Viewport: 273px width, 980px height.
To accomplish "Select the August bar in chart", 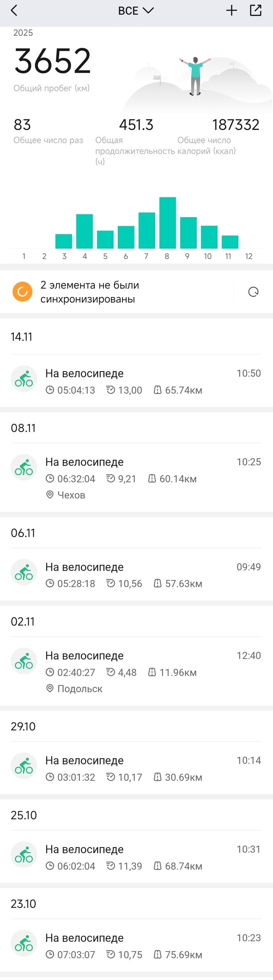I will tap(167, 223).
